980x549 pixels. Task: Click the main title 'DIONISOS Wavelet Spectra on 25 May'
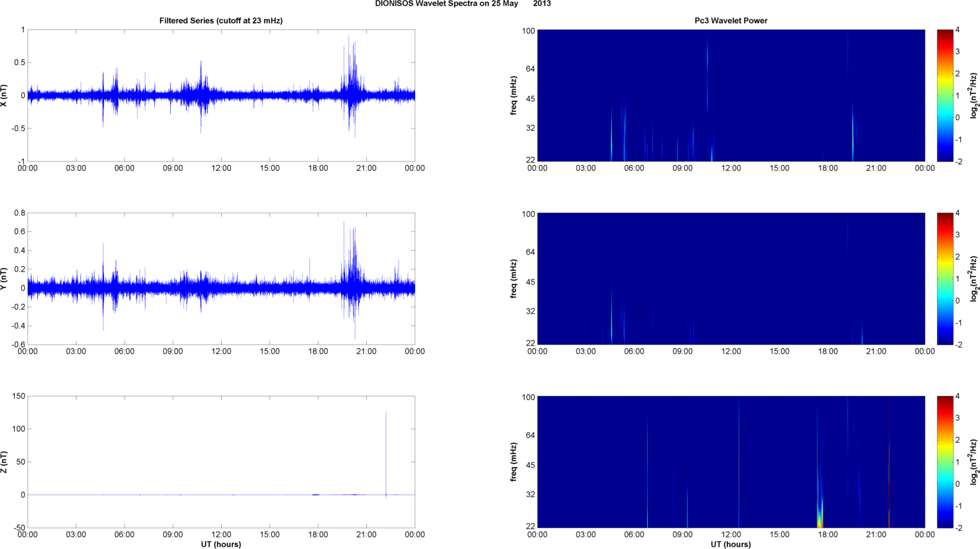[446, 4]
